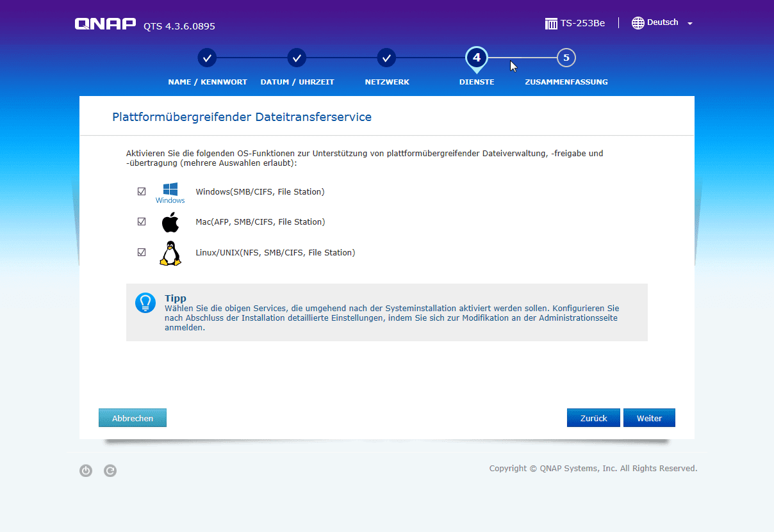This screenshot has width=774, height=532.
Task: Go to step 3 Netzwerk checkmark
Action: [386, 58]
